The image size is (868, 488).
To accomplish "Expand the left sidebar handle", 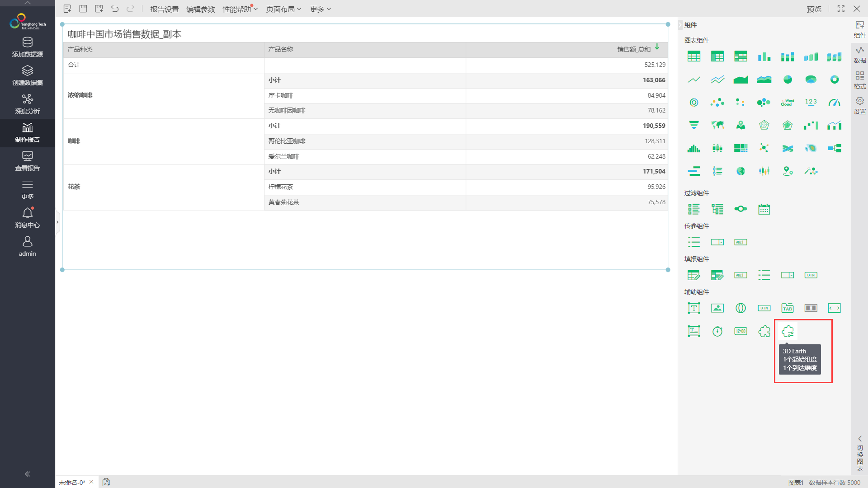I will click(x=57, y=222).
